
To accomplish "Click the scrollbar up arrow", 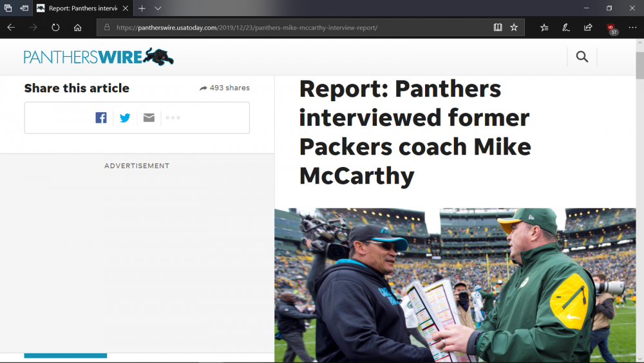I will point(640,43).
